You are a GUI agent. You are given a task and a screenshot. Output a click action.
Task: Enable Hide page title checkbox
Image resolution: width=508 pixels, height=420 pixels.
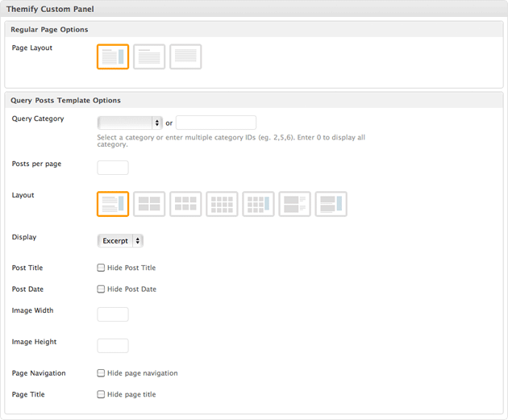pos(101,394)
